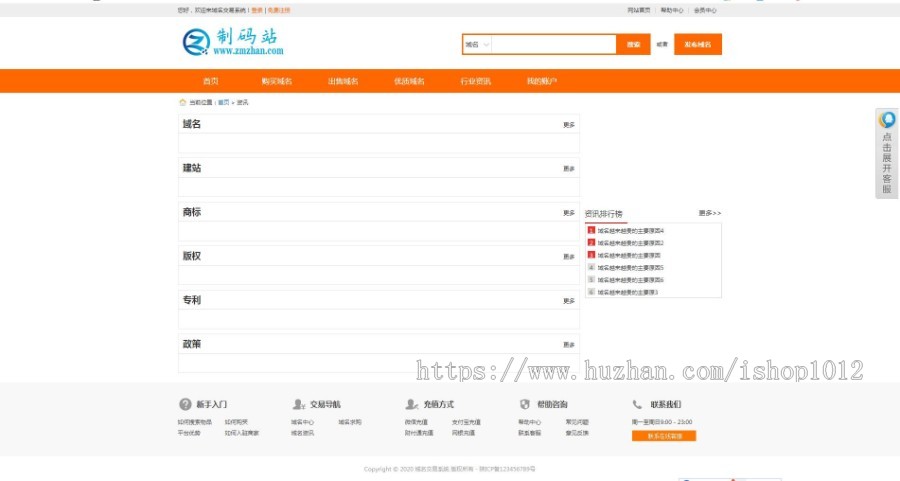Open 更多 in the 域名 section
900x481 pixels.
click(x=568, y=125)
